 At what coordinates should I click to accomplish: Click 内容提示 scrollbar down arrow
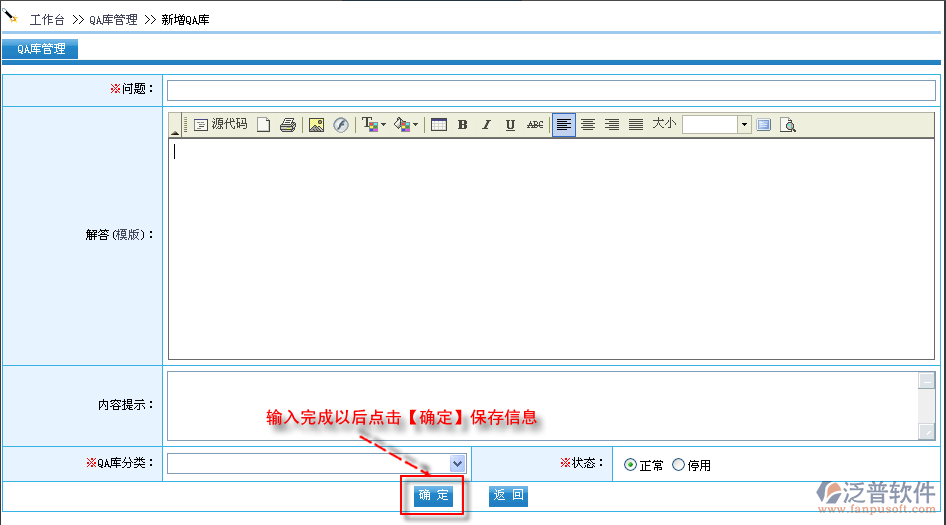[927, 431]
